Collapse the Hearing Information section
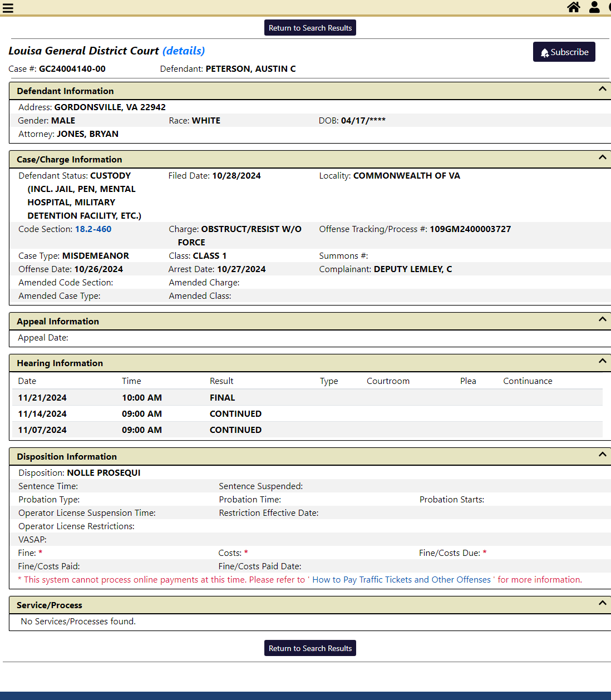The width and height of the screenshot is (611, 700). pos(602,361)
